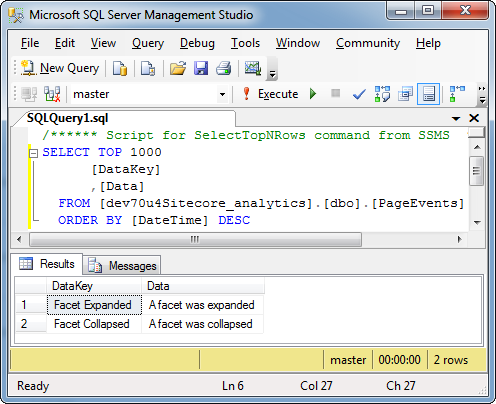Click the horizontal scrollbar left arrow
The width and height of the screenshot is (496, 404).
pyautogui.click(x=19, y=239)
